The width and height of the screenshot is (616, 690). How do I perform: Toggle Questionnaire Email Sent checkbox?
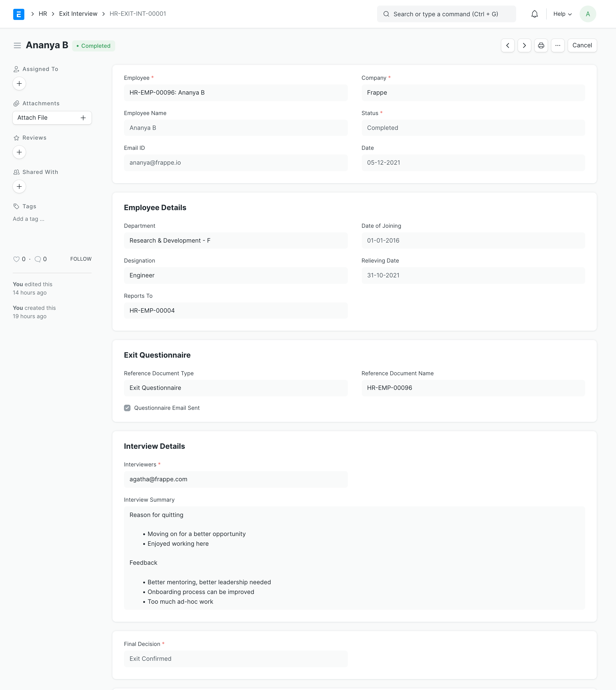[x=127, y=408]
